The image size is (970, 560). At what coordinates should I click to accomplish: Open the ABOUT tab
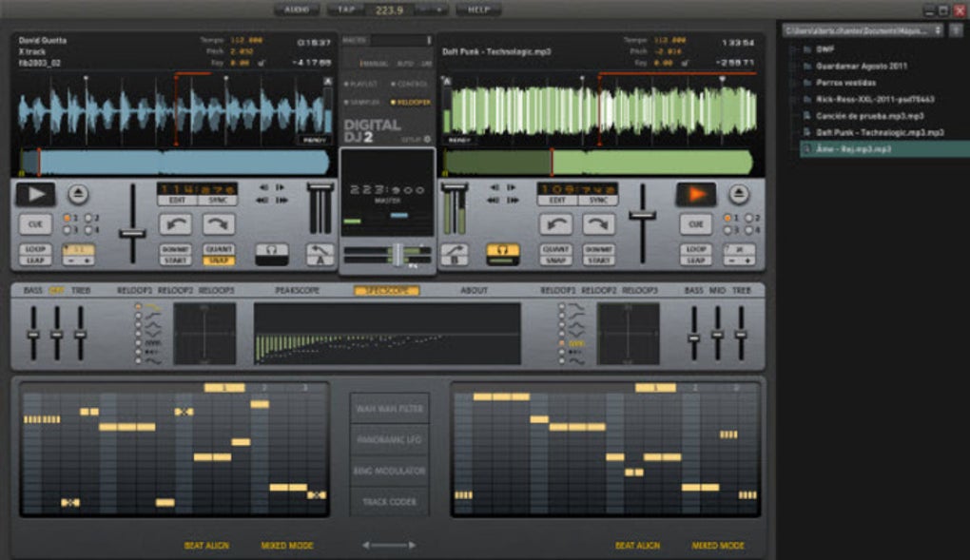pyautogui.click(x=474, y=290)
